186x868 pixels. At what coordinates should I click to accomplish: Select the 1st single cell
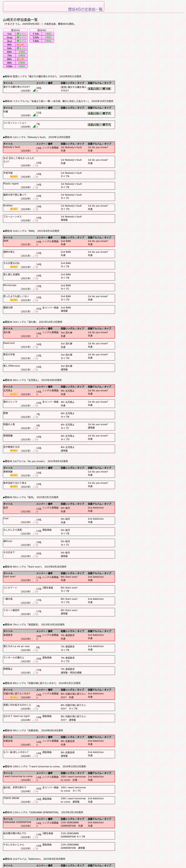coord(9,34)
